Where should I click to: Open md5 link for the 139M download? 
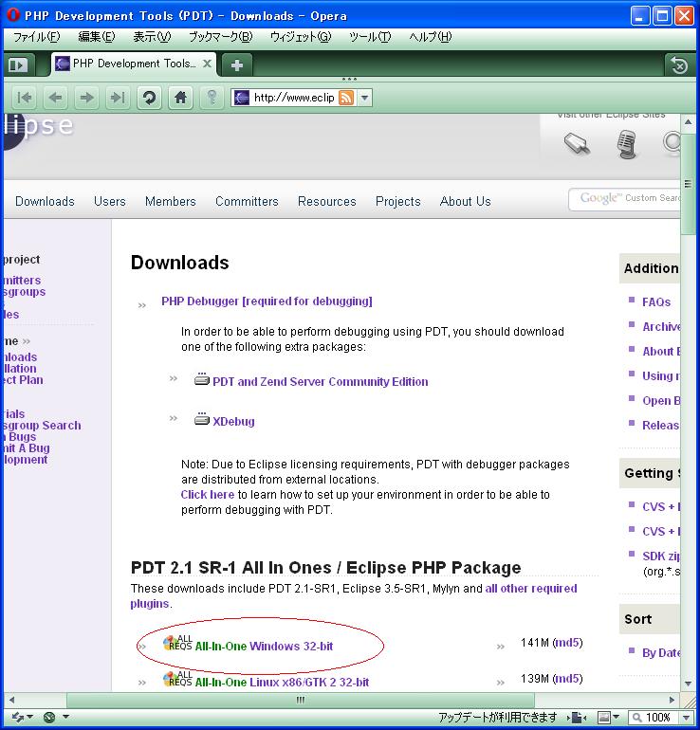pyautogui.click(x=567, y=678)
